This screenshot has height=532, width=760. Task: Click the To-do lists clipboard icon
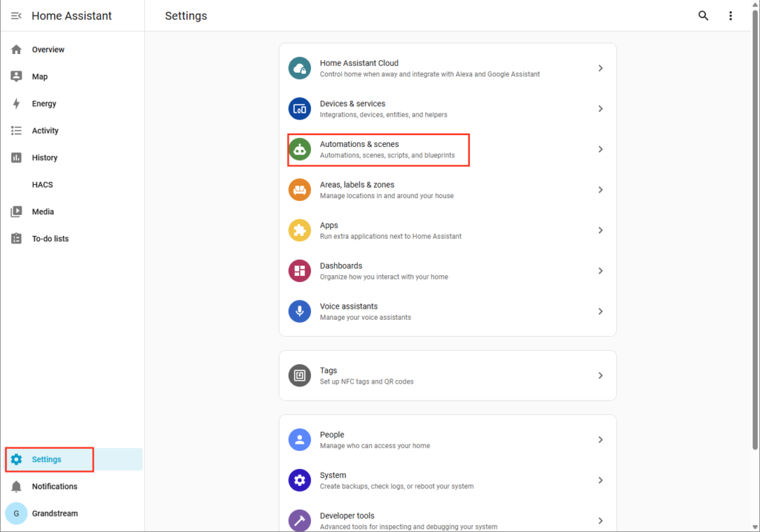[x=16, y=238]
